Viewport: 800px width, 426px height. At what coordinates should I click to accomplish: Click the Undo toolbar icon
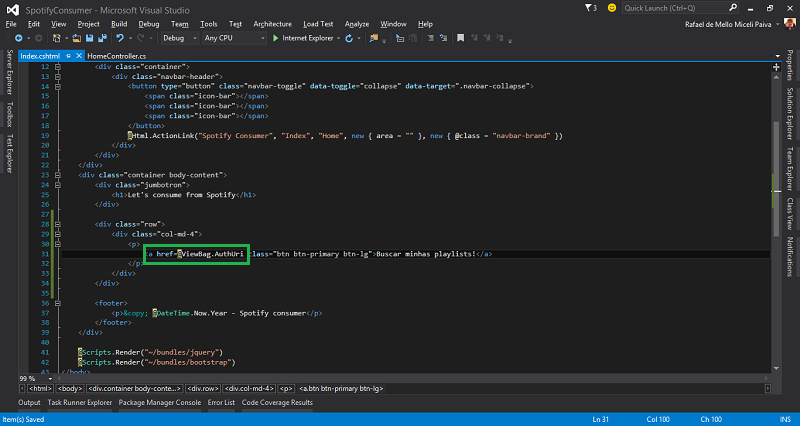pos(120,37)
